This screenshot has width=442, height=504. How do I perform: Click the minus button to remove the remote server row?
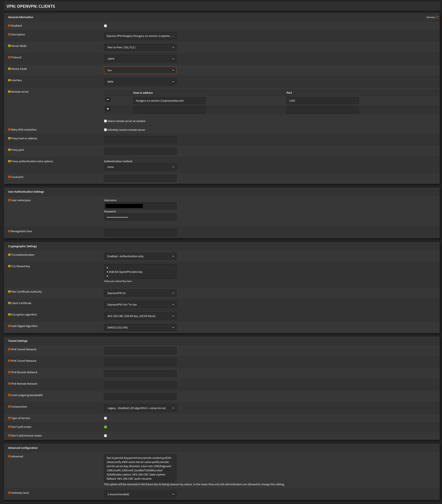(108, 100)
